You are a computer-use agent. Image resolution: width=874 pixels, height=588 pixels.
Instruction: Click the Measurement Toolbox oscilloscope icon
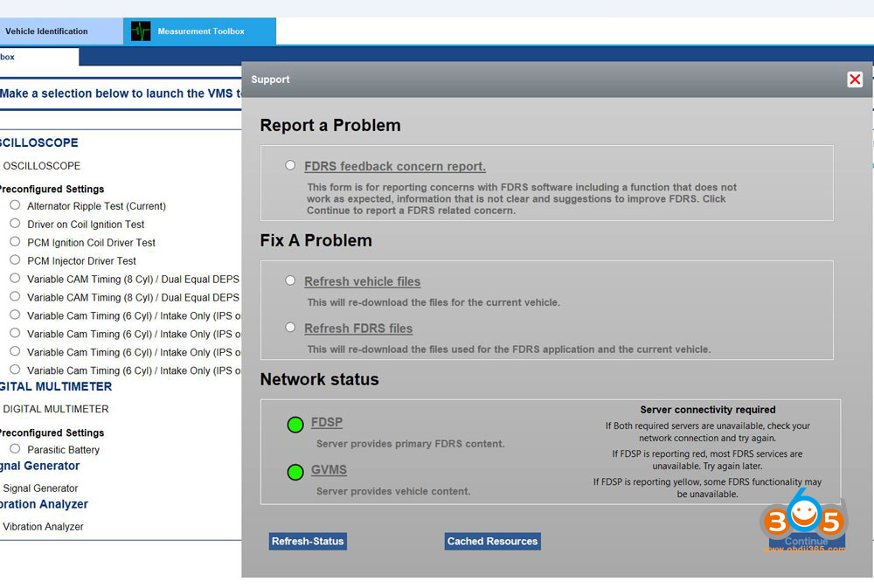141,31
